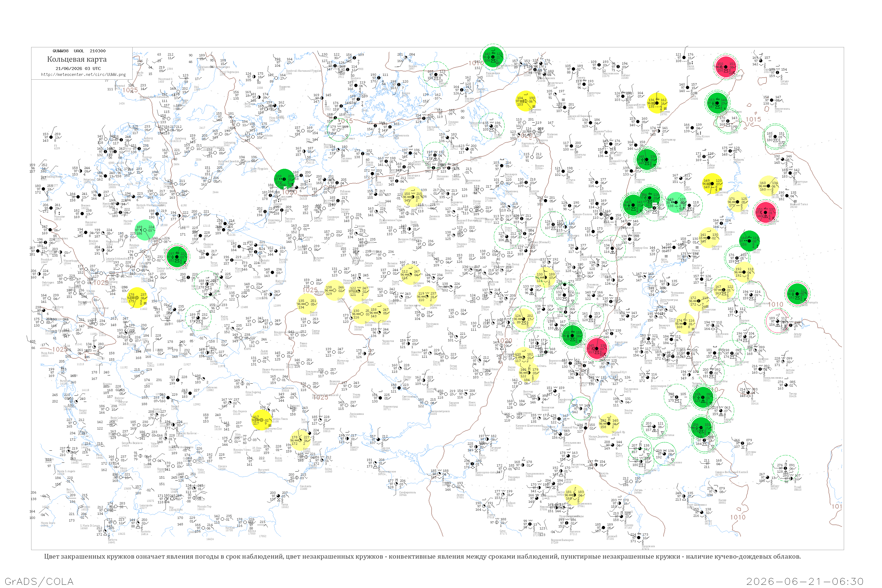
Task: Click the red station circle above Октябрьский Городок
Action: tap(597, 348)
